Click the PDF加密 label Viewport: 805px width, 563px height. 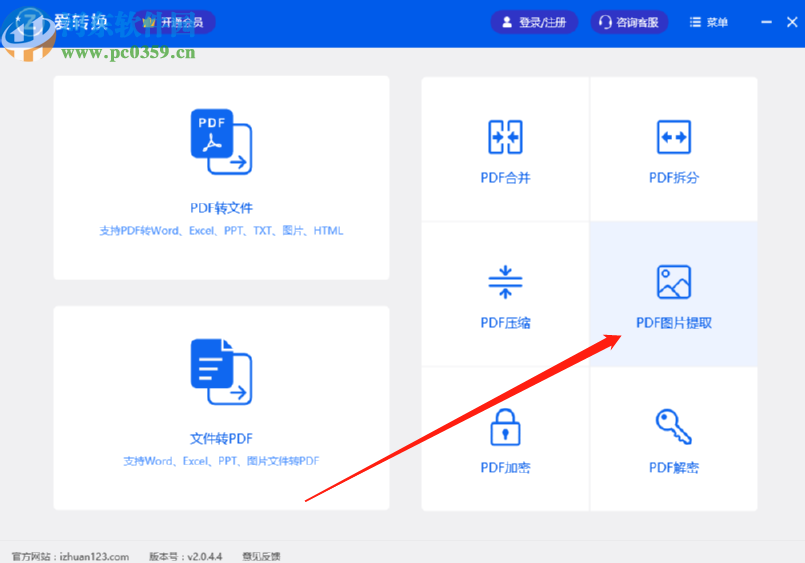[505, 468]
